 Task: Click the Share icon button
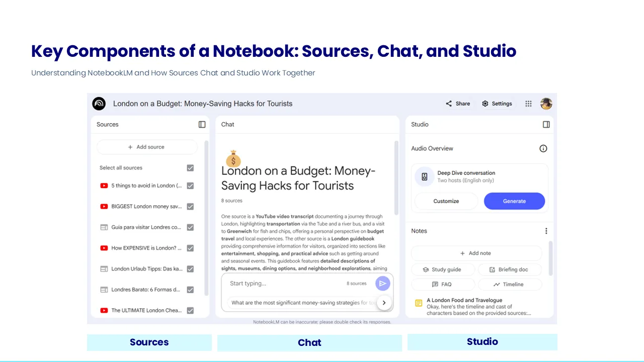[449, 104]
